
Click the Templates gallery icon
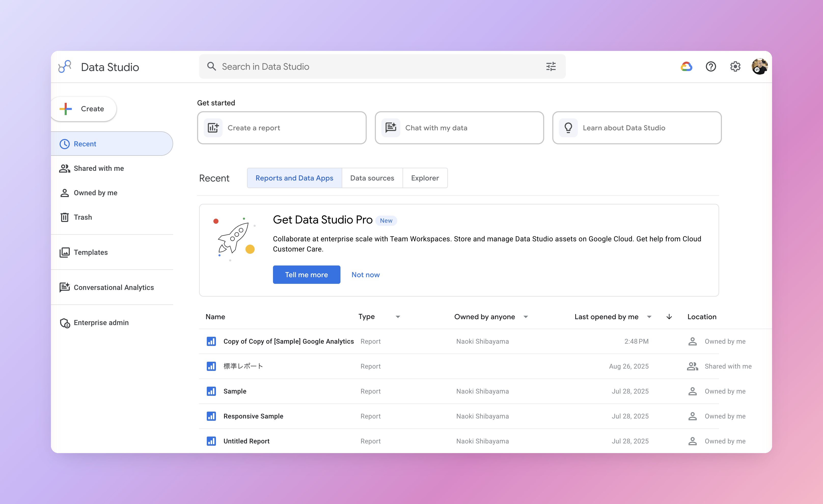(64, 252)
